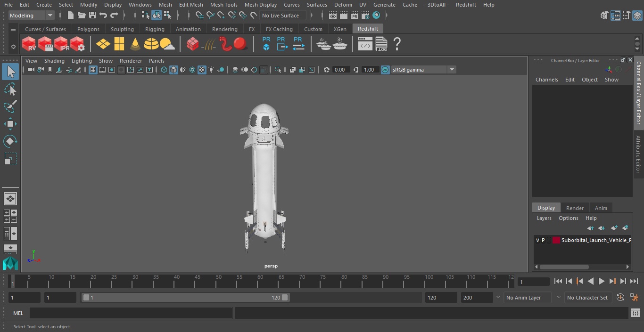Open the shelf options gear menu
This screenshot has width=644, height=332.
coord(13,47)
